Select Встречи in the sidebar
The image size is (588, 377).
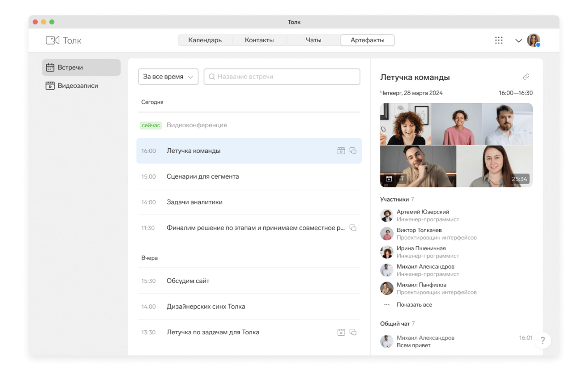click(x=70, y=68)
